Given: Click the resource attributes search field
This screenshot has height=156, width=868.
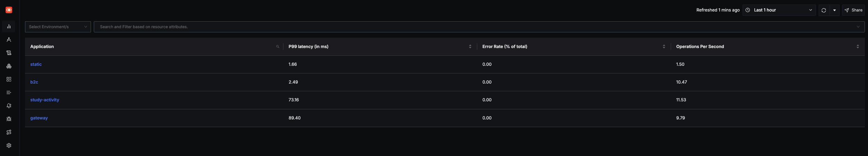Looking at the screenshot, I should point(479,27).
